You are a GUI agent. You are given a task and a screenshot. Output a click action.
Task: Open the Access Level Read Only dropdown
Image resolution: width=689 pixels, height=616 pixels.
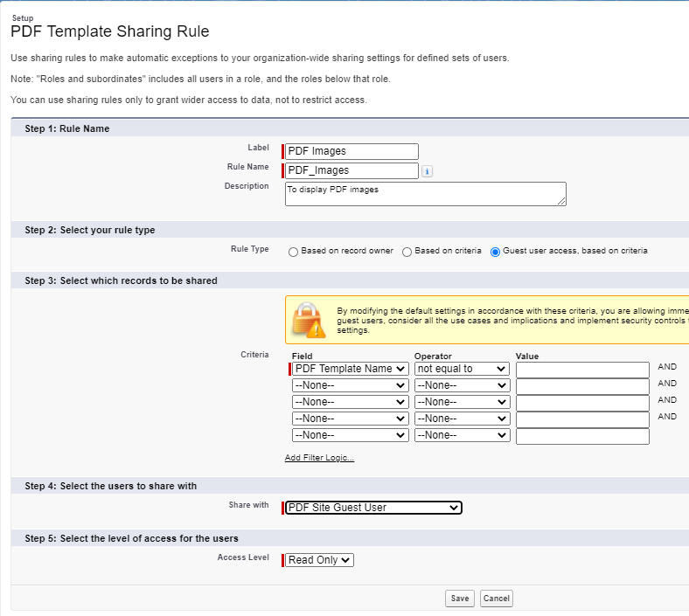pos(319,560)
